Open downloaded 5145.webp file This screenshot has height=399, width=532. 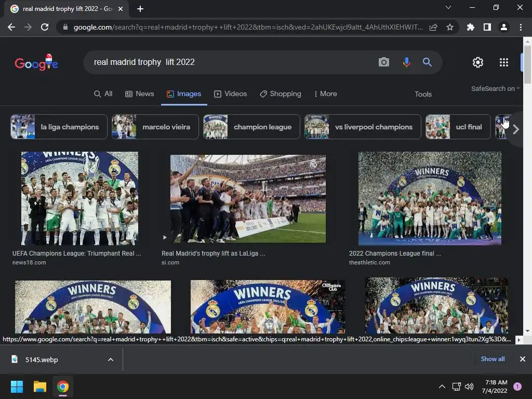(42, 360)
